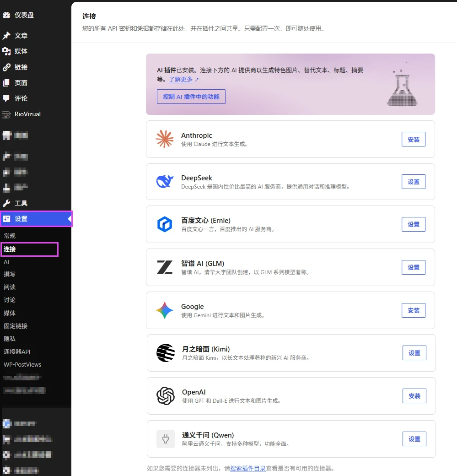The width and height of the screenshot is (457, 476).
Task: Go to 媒体 under settings submenu
Action: click(10, 313)
